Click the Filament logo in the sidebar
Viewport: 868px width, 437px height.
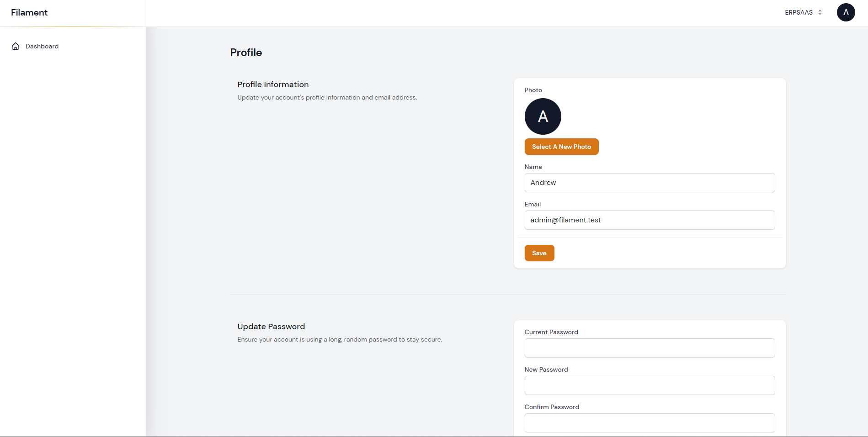click(29, 12)
